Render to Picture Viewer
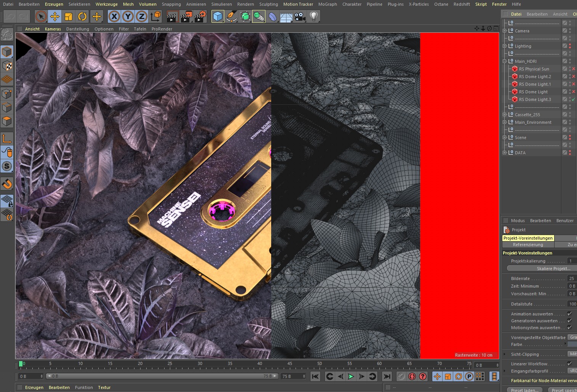The image size is (577, 392). [186, 16]
